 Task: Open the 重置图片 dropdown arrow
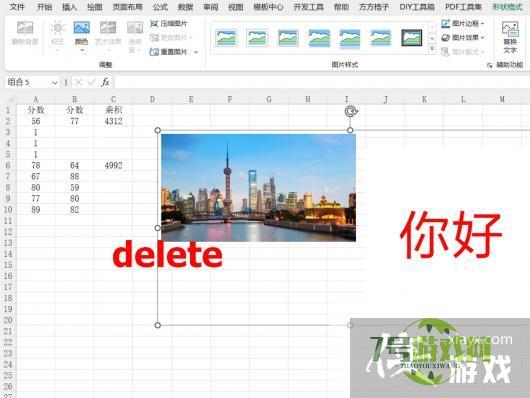[x=196, y=52]
